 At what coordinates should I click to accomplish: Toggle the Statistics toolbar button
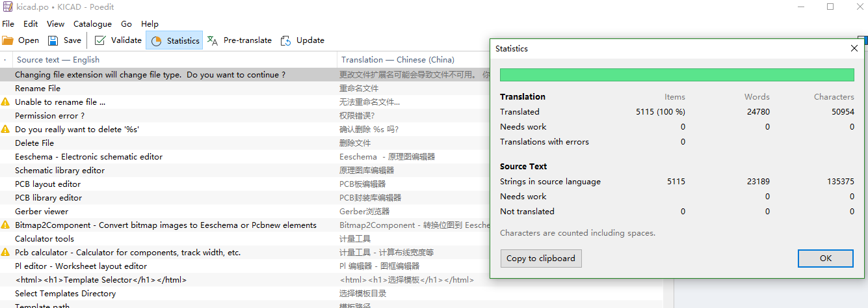(174, 40)
